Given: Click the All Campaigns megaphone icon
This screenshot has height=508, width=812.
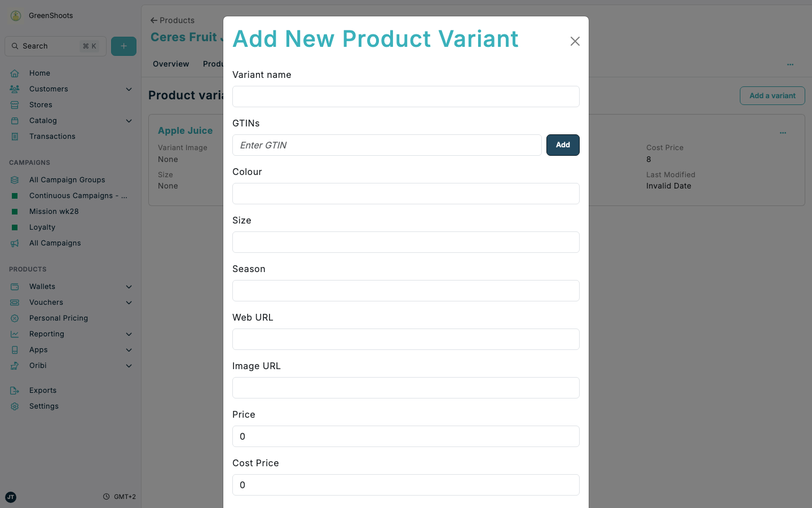Looking at the screenshot, I should [15, 243].
